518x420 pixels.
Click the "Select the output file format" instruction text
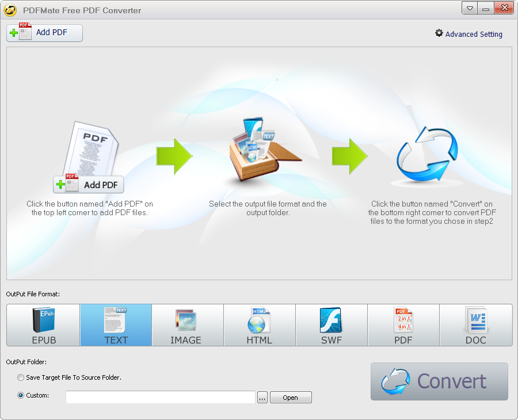268,208
